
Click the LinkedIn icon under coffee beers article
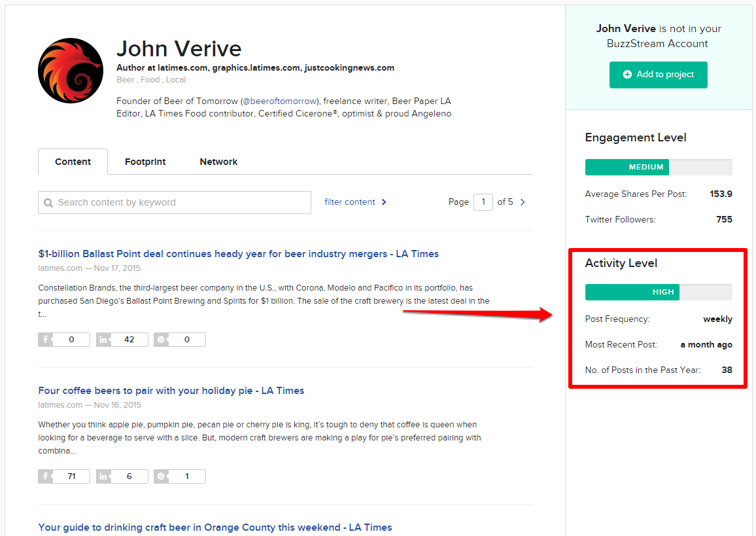click(104, 476)
